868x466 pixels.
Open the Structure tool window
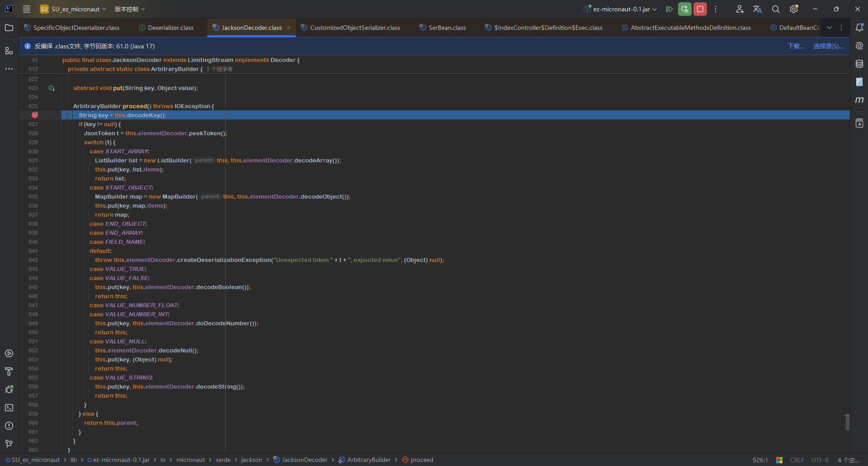(x=9, y=51)
